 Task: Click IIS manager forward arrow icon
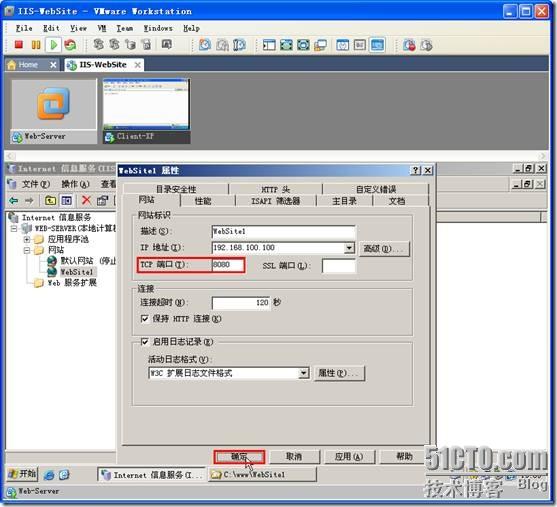(29, 200)
